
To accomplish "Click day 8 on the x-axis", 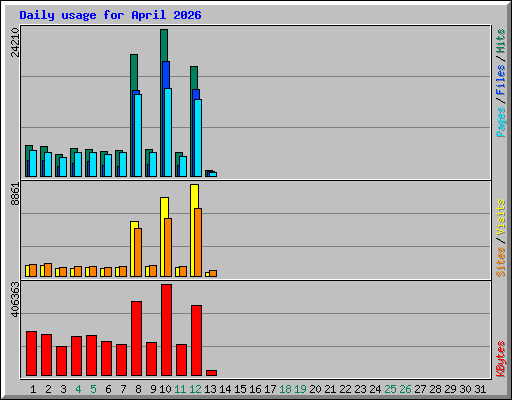I will (138, 389).
